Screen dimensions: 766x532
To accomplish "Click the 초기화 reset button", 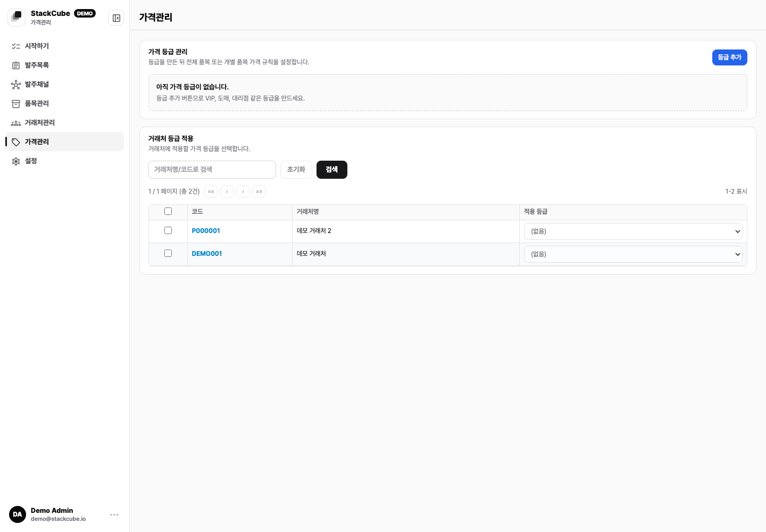I will (296, 170).
